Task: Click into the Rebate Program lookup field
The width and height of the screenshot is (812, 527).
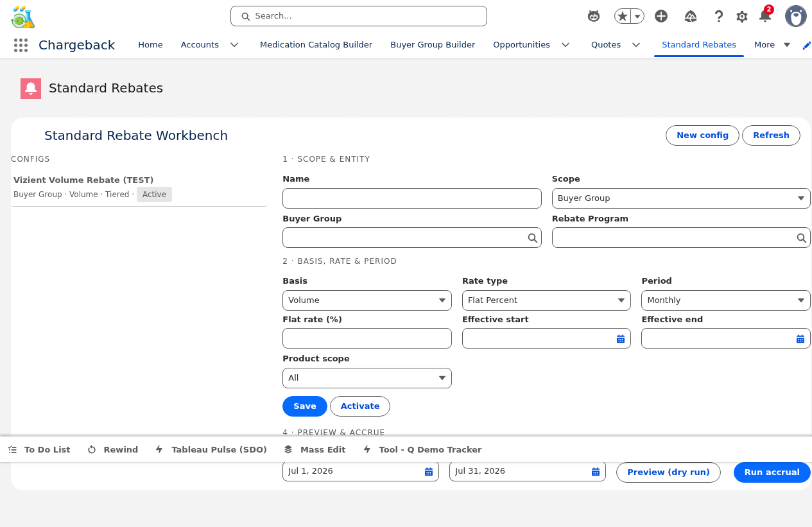Action: coord(681,238)
